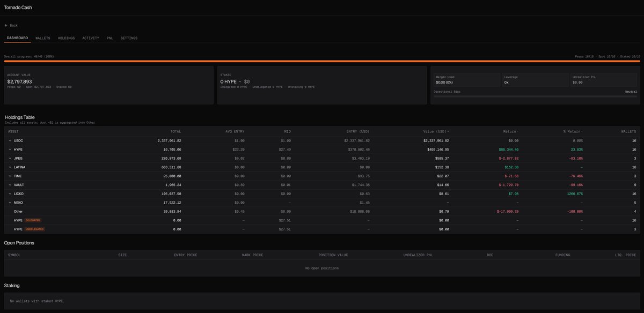Click the ASSET column header

click(x=13, y=131)
